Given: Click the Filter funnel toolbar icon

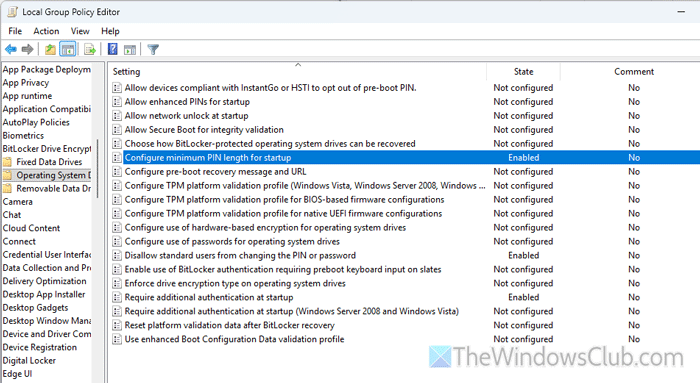Looking at the screenshot, I should click(x=153, y=49).
